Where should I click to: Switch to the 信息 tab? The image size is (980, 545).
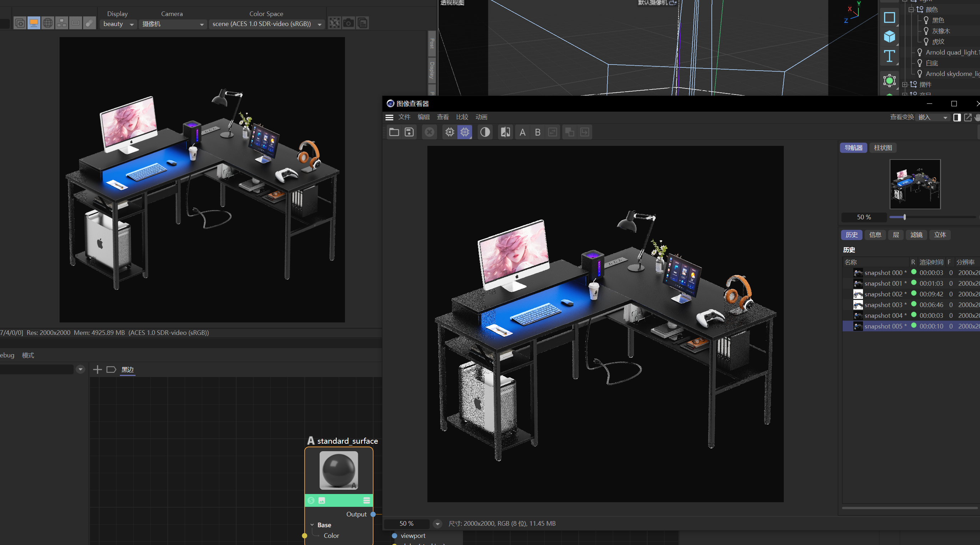coord(875,235)
